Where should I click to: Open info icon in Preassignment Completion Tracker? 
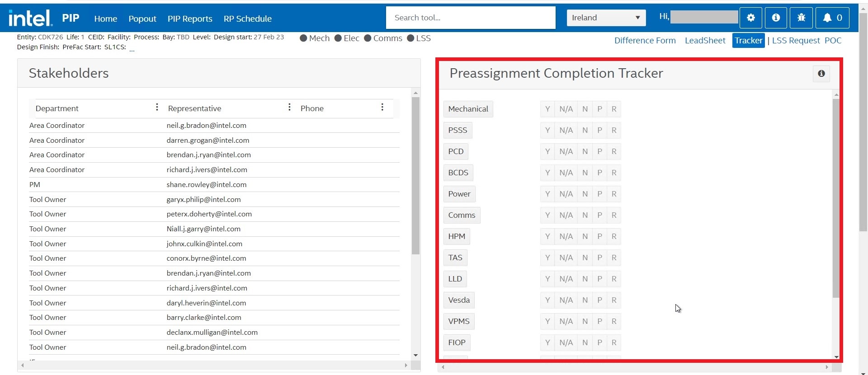821,74
